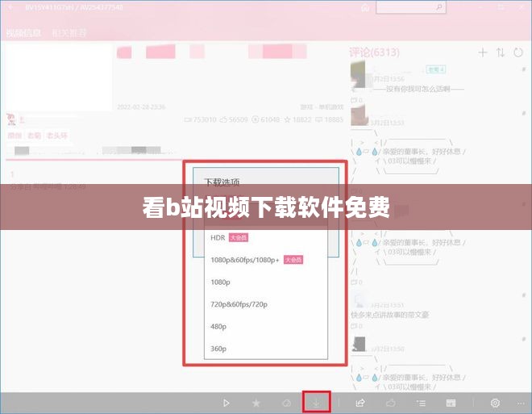Add a comment with the plus icon
The height and width of the screenshot is (414, 532).
point(483,52)
